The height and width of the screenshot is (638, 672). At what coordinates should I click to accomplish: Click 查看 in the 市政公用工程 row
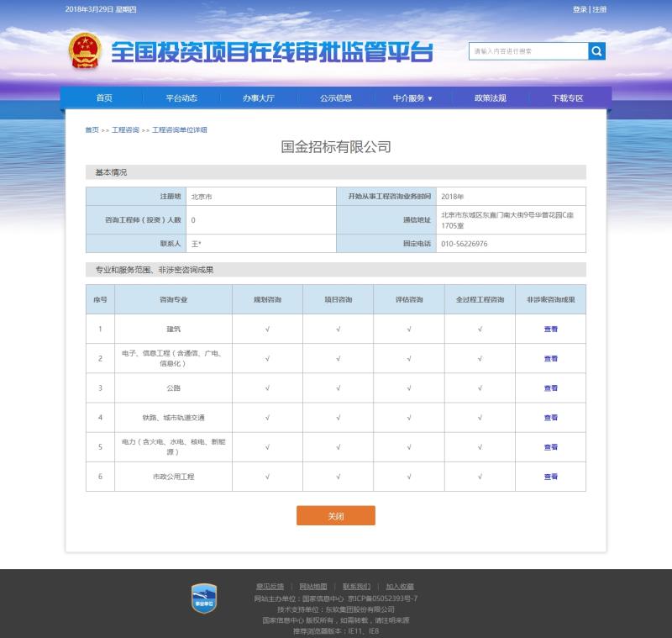pos(550,477)
